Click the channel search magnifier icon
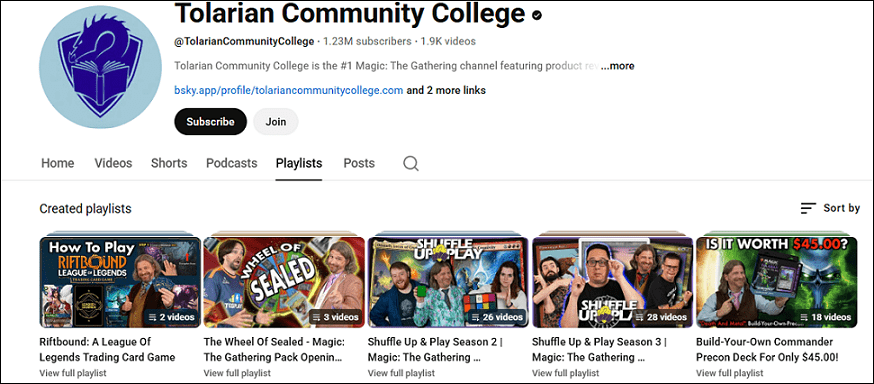This screenshot has height=384, width=874. point(411,163)
